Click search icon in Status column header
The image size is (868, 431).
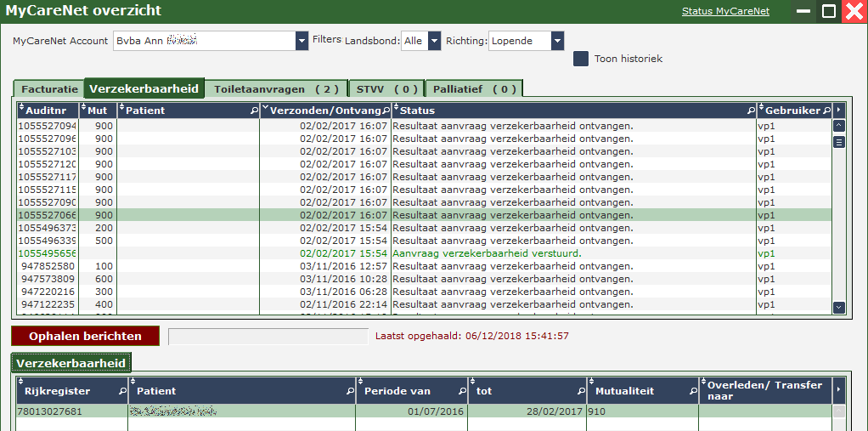(x=750, y=111)
